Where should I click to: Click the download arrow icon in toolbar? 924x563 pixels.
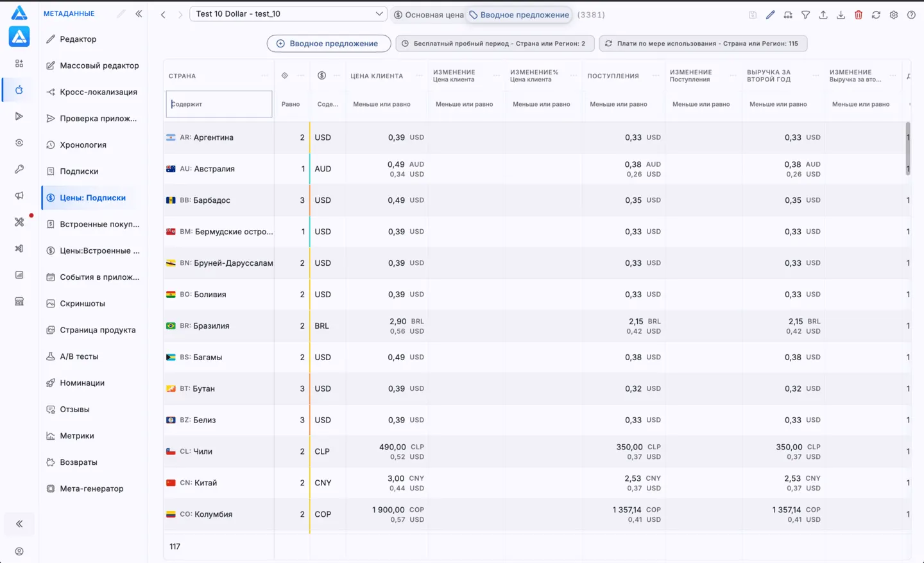[841, 15]
